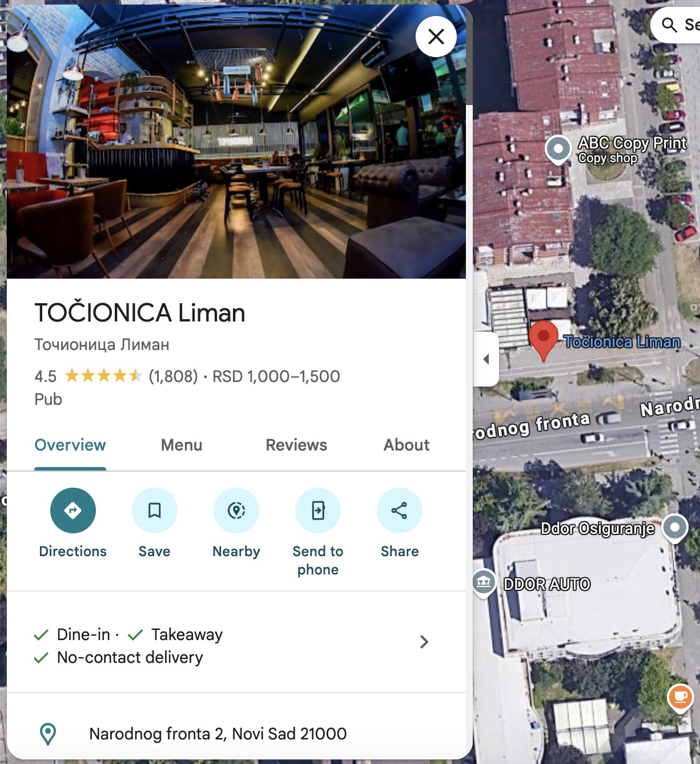Click the Nearby search icon
This screenshot has width=700, height=764.
click(x=236, y=510)
